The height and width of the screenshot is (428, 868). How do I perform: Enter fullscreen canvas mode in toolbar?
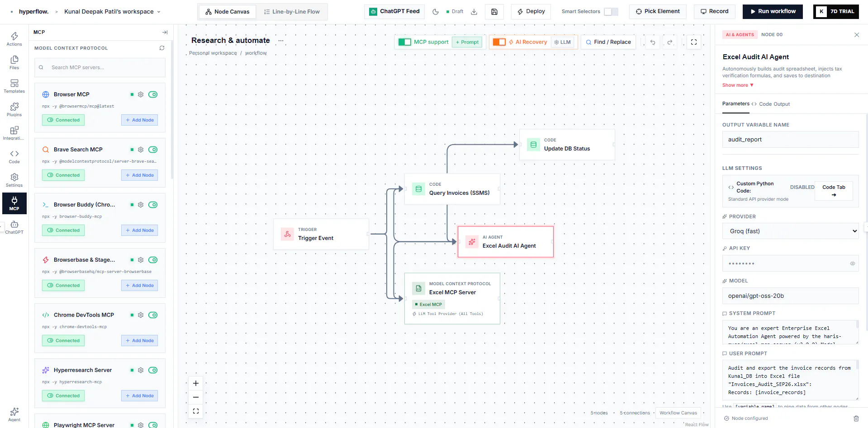[x=694, y=42]
